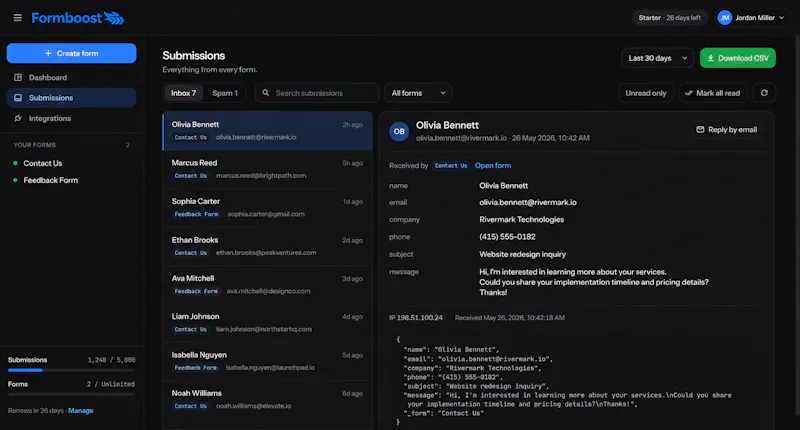Select the Marcus Reed submission row

[267, 169]
